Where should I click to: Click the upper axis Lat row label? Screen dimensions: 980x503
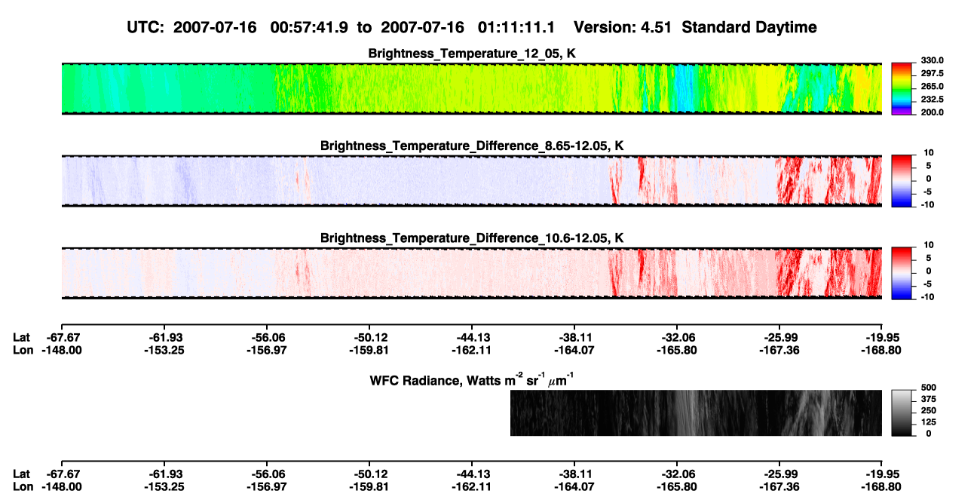click(22, 338)
